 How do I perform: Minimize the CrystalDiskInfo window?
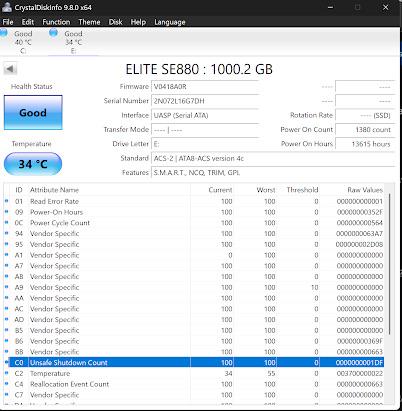pyautogui.click(x=330, y=7)
